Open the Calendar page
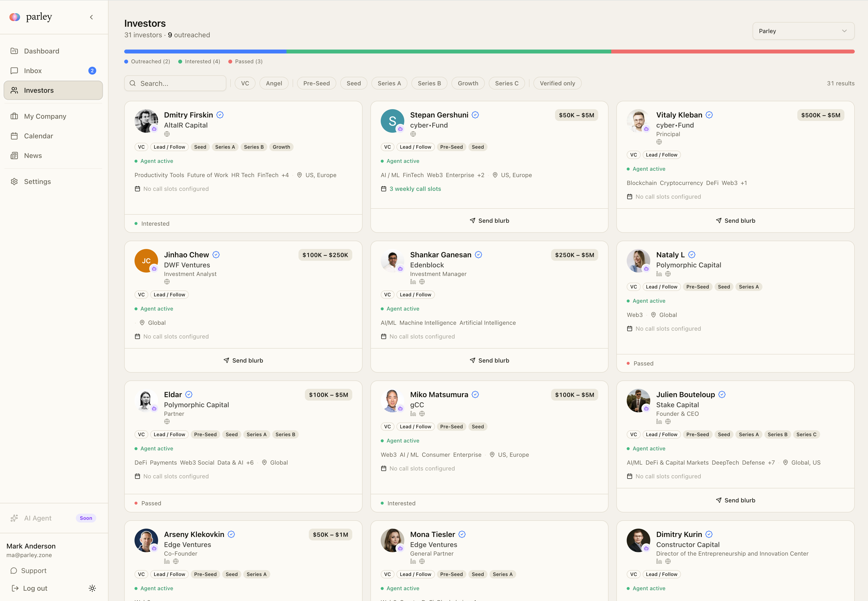 (x=53, y=136)
